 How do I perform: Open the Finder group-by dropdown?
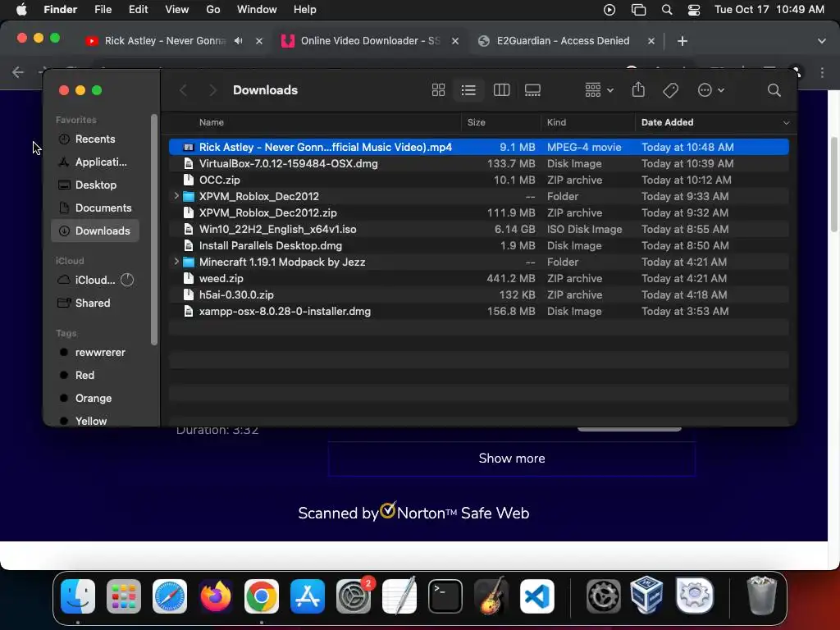pyautogui.click(x=599, y=90)
